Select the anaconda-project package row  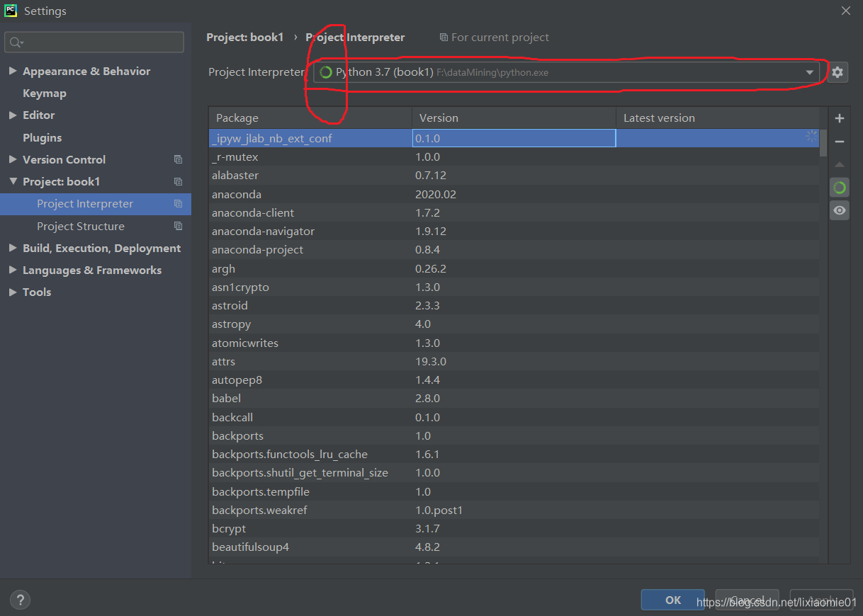click(514, 249)
